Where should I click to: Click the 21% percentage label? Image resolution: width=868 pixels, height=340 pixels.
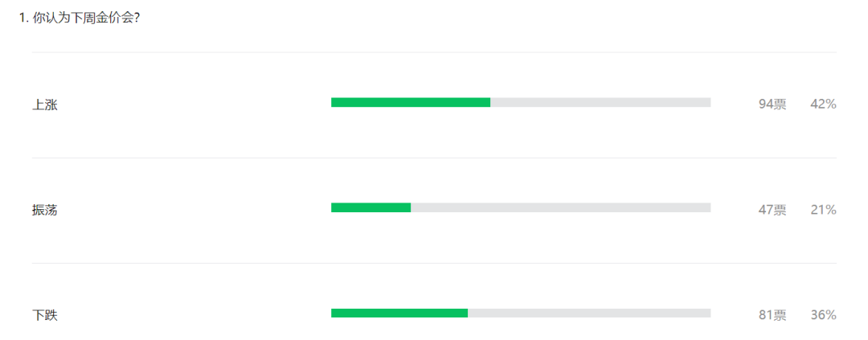(x=823, y=210)
